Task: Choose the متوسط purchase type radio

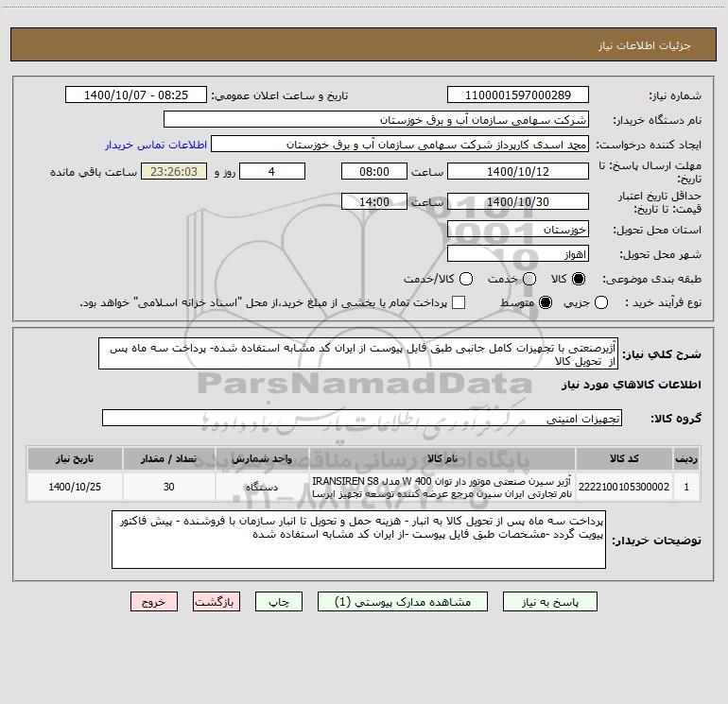Action: click(546, 302)
